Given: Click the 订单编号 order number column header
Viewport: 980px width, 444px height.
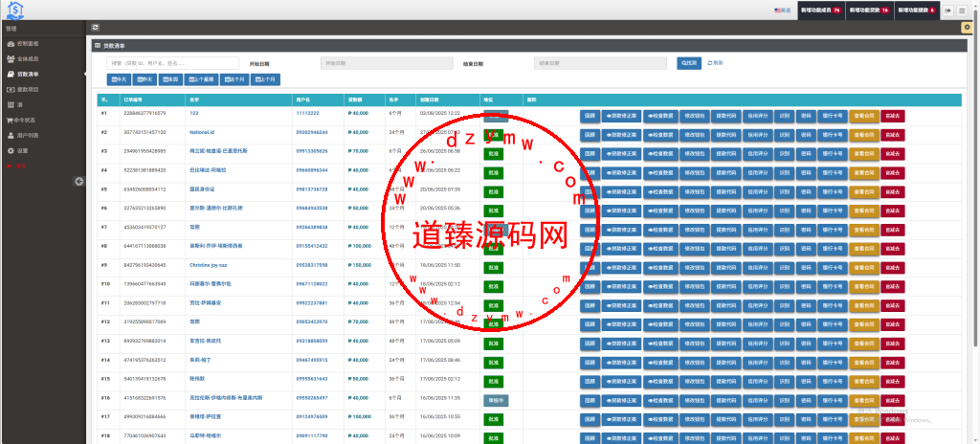Looking at the screenshot, I should point(133,100).
